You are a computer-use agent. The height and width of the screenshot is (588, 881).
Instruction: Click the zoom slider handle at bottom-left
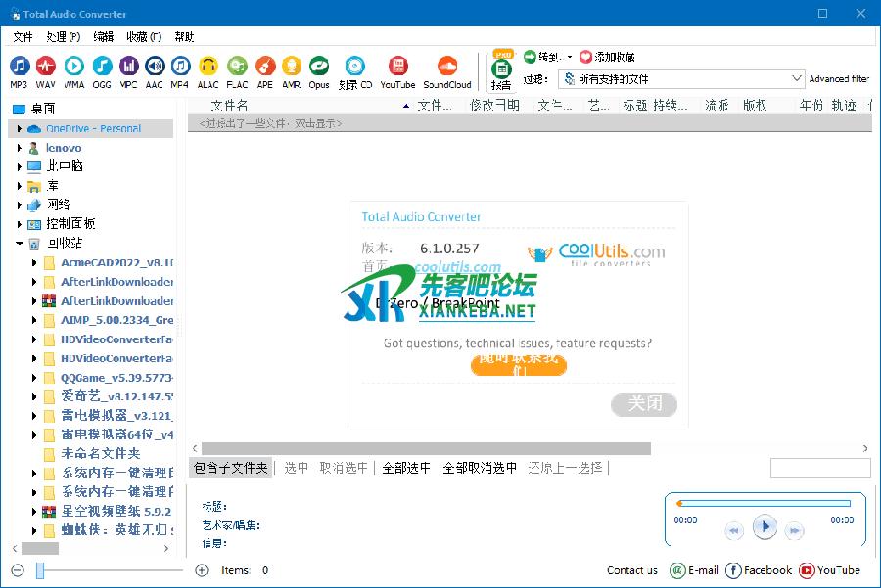tap(40, 570)
